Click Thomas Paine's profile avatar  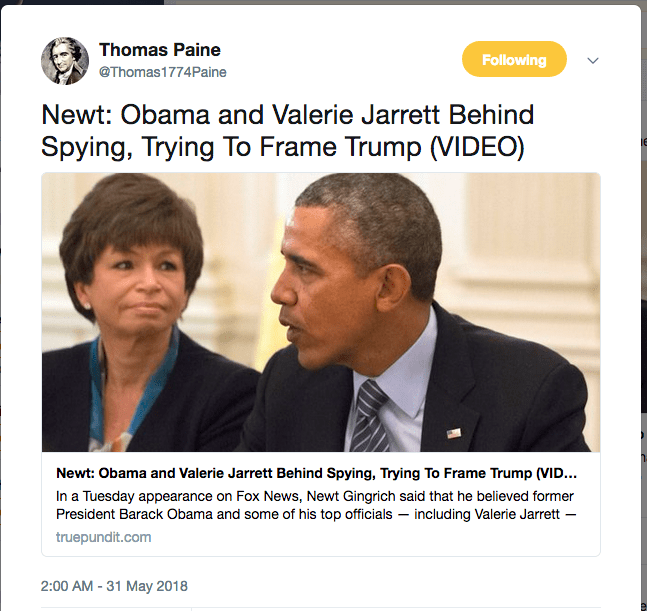[x=65, y=61]
